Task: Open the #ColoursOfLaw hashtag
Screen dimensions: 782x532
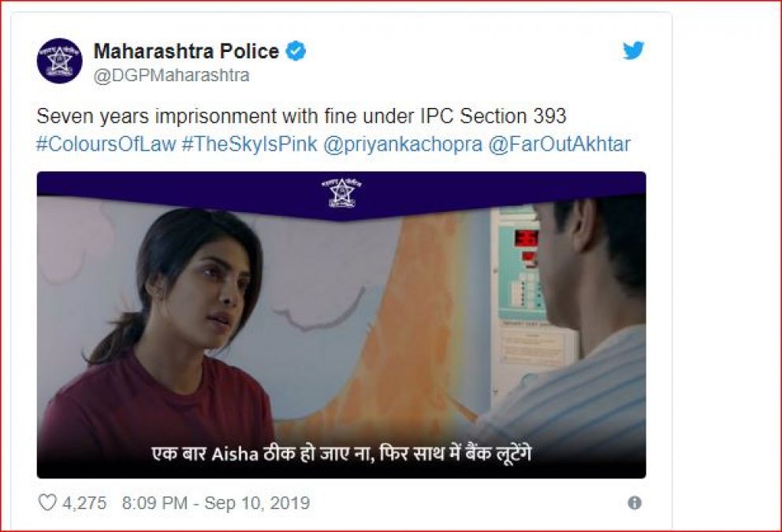Action: (x=106, y=144)
